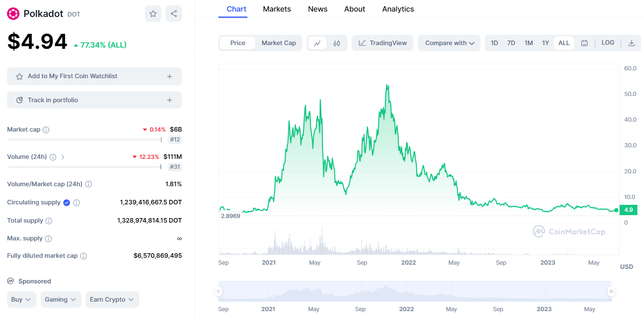
Task: Open the News tab
Action: (318, 9)
